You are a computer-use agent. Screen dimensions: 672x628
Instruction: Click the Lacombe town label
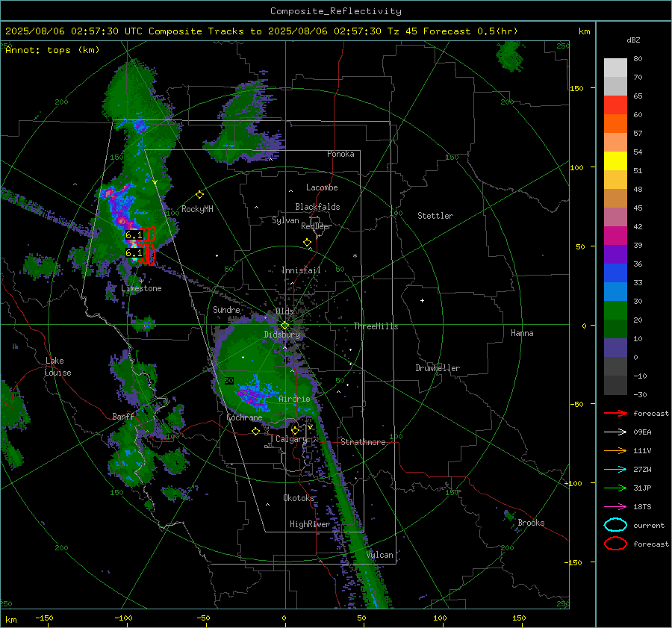click(322, 187)
